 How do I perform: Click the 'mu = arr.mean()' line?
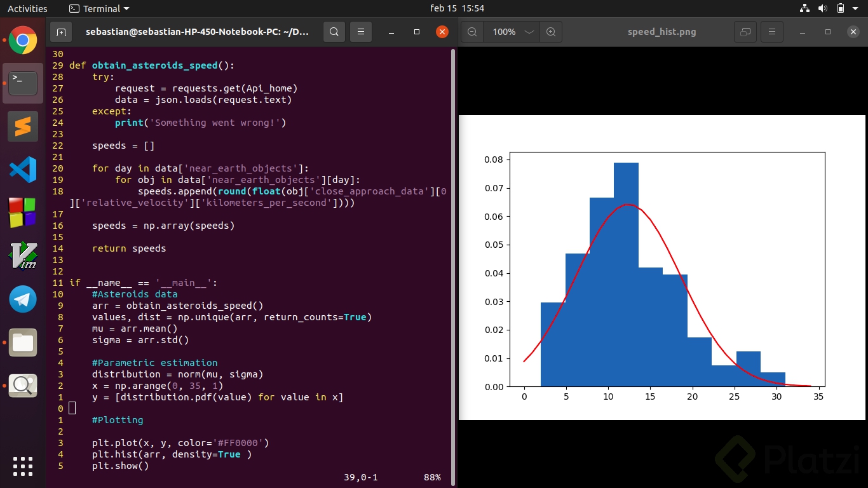pyautogui.click(x=135, y=329)
